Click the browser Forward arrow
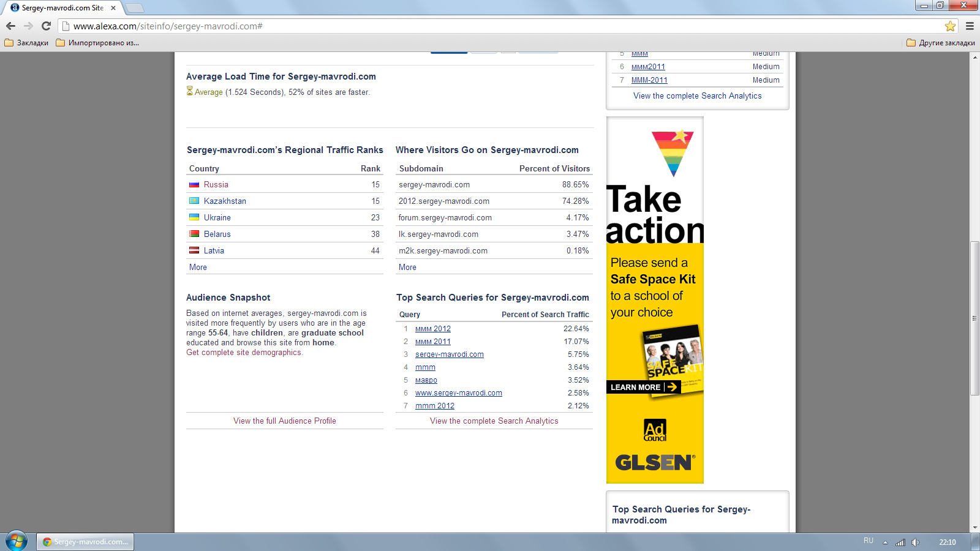980x551 pixels. [28, 26]
